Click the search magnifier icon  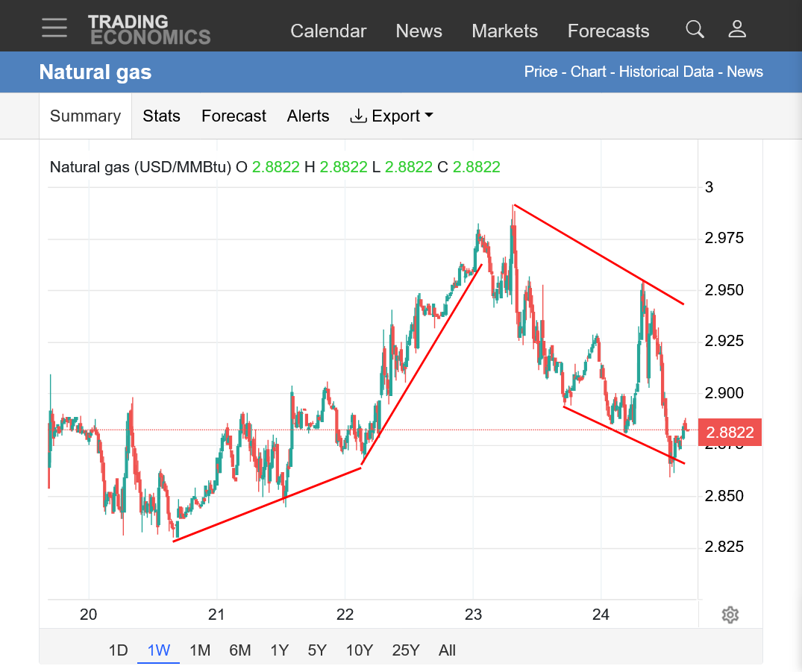[695, 30]
